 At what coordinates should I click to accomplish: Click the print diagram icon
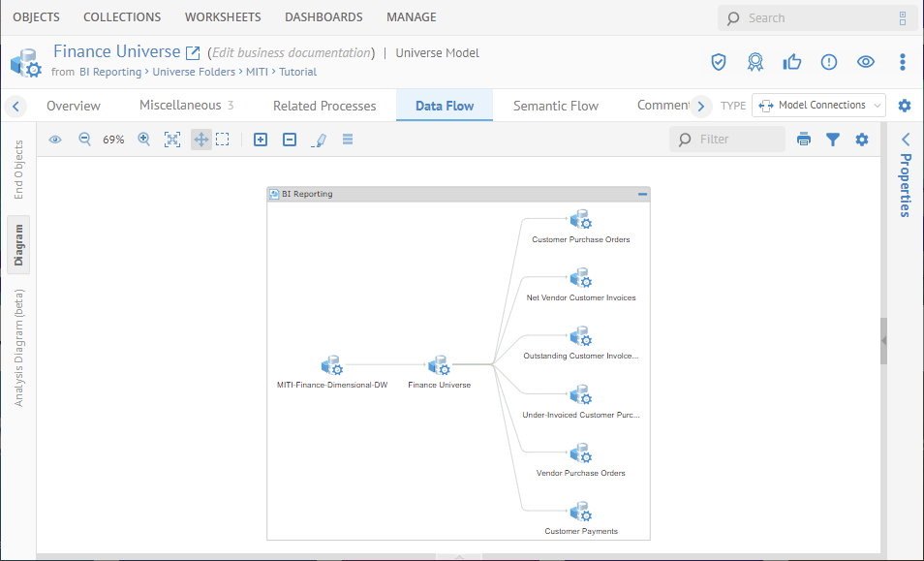click(x=803, y=140)
